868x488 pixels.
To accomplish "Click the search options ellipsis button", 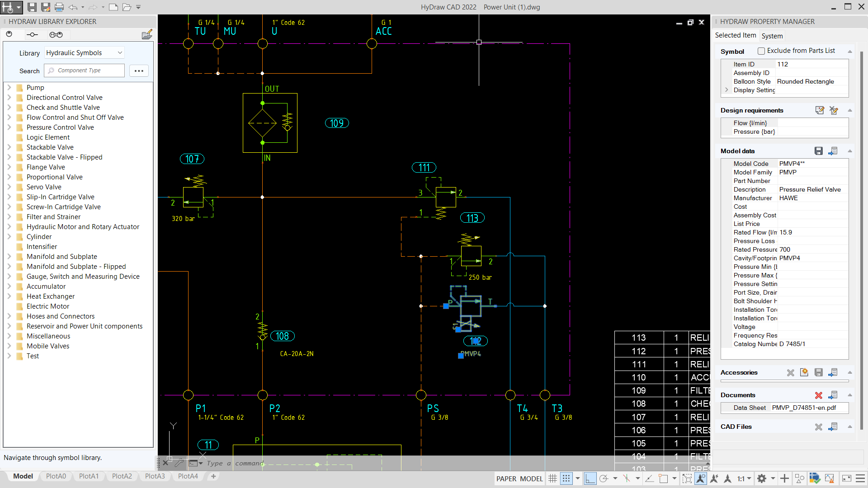I will point(139,70).
